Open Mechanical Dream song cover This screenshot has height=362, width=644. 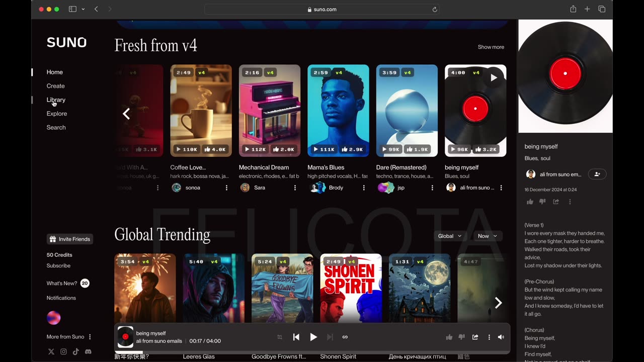pyautogui.click(x=269, y=111)
